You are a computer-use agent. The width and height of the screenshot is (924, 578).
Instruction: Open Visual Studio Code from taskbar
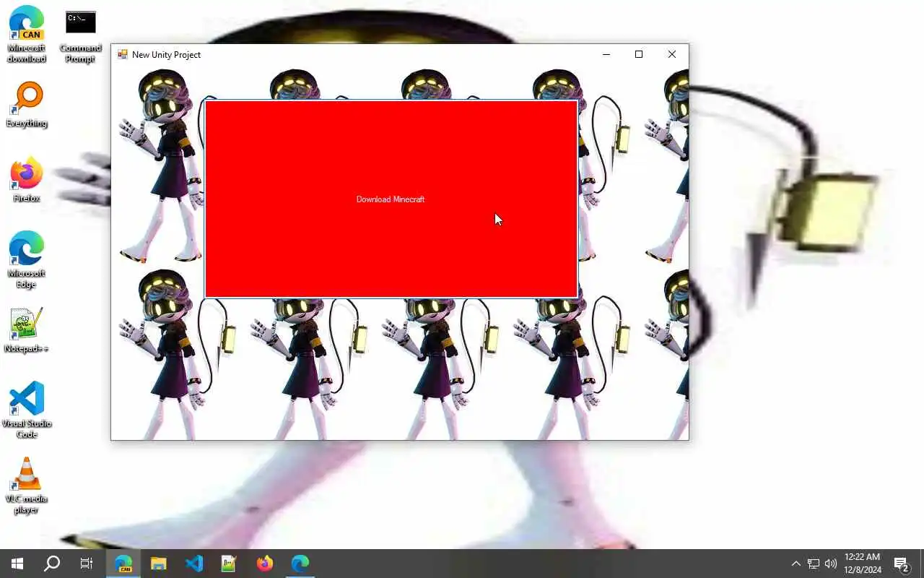click(x=194, y=564)
